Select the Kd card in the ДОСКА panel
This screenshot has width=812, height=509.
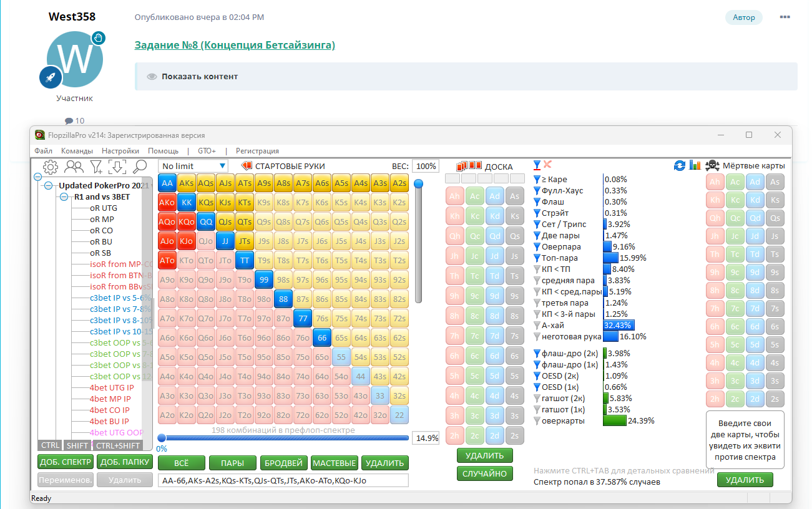pos(494,216)
